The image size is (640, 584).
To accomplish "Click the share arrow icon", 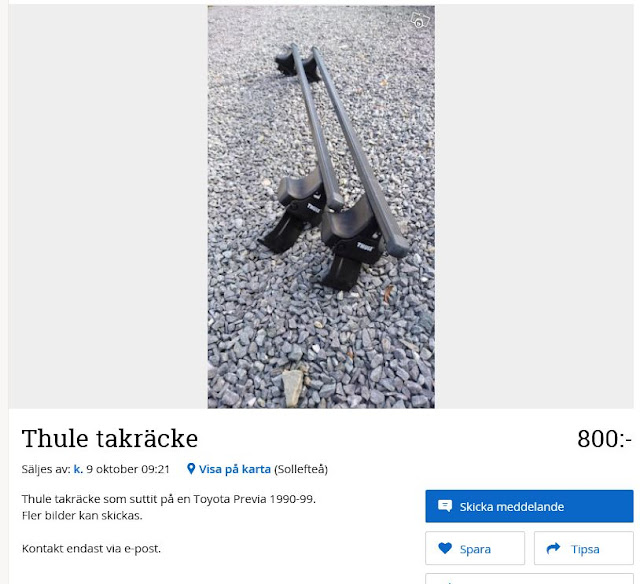I will [553, 548].
